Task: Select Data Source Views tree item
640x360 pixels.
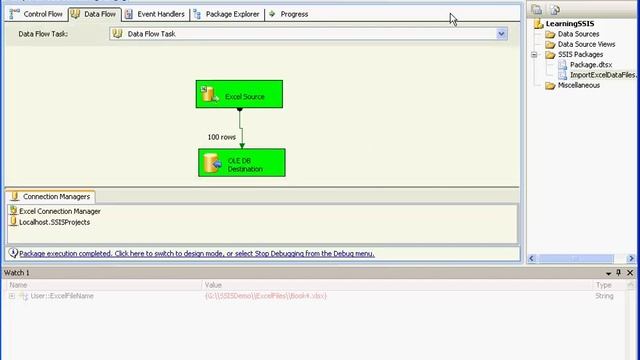Action: click(586, 44)
